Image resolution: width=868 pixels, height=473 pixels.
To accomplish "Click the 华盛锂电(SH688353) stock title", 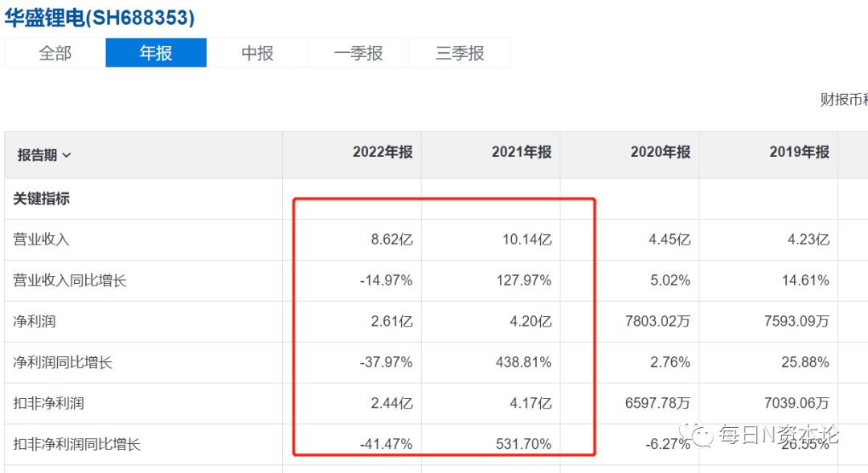I will click(x=100, y=18).
